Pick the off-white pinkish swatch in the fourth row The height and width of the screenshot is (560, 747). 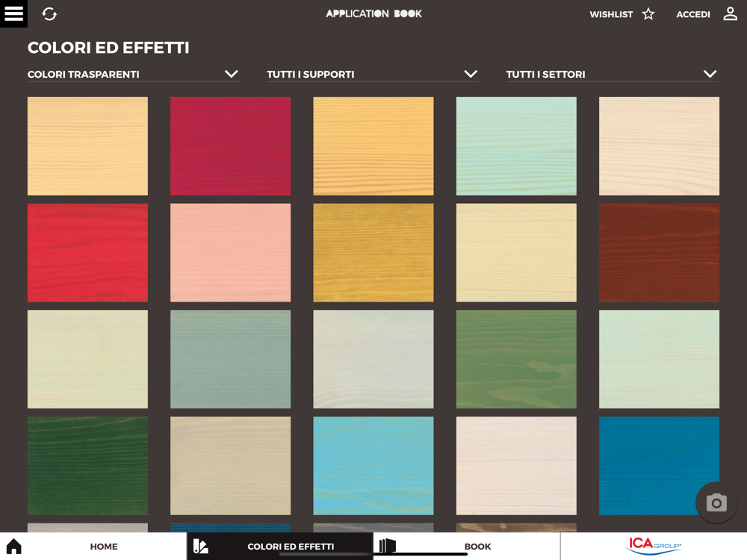coord(516,466)
